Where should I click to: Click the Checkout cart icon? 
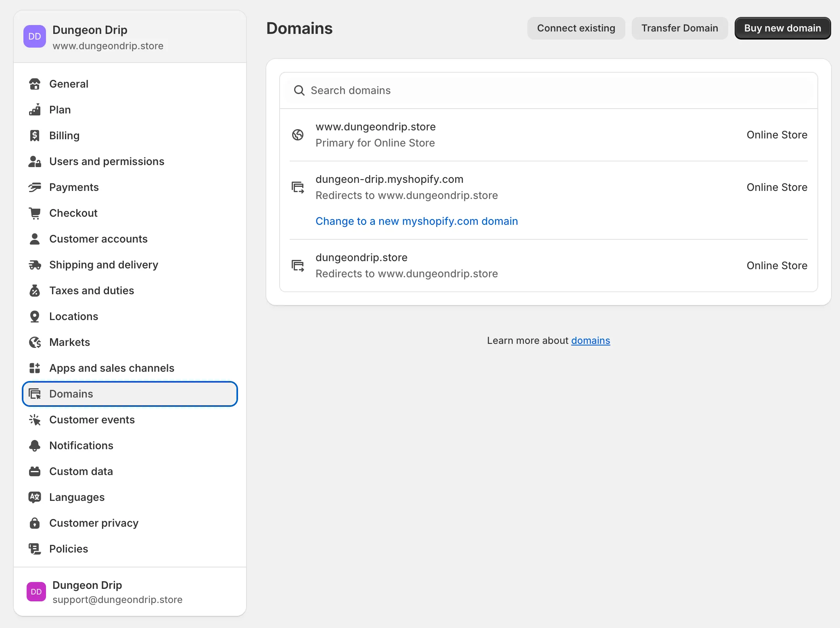tap(35, 213)
